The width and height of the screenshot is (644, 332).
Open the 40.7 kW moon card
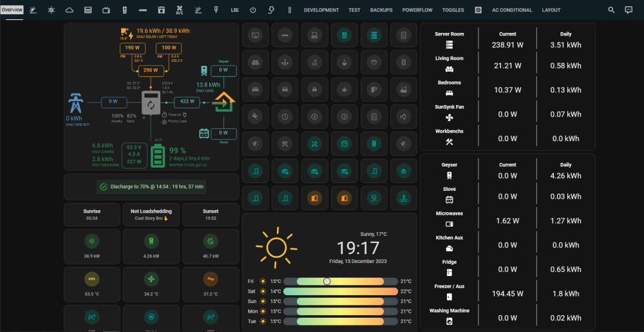(x=211, y=246)
